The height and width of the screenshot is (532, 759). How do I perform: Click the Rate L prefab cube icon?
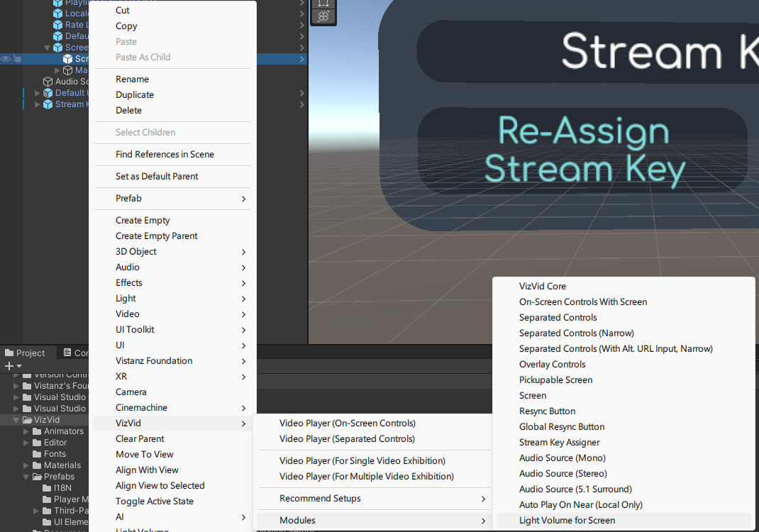[x=58, y=25]
